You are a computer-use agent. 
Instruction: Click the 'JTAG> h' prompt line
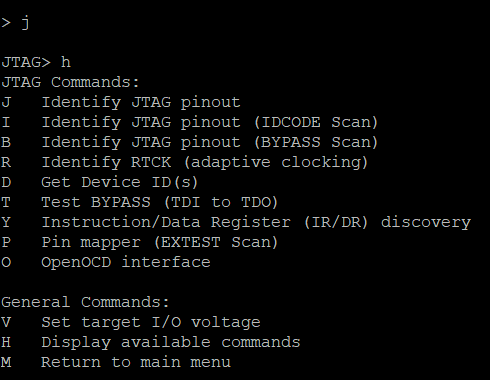[36, 62]
